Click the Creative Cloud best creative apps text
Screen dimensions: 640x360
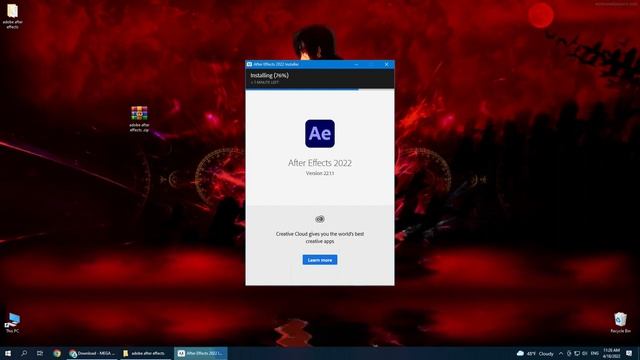point(320,238)
